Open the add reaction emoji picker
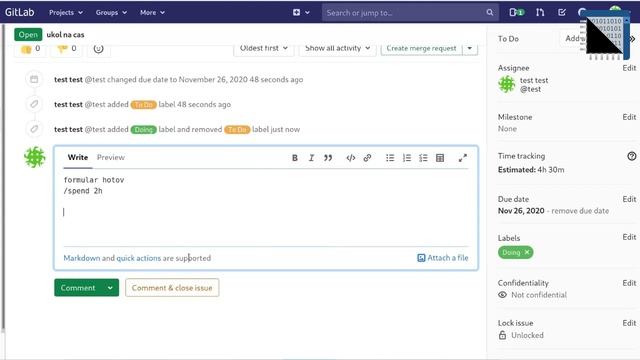640x360 pixels. [98, 49]
